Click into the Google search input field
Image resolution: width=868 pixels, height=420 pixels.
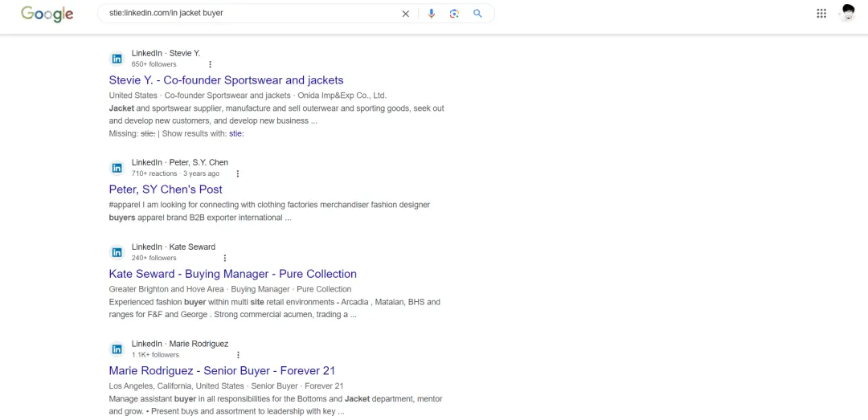(249, 14)
